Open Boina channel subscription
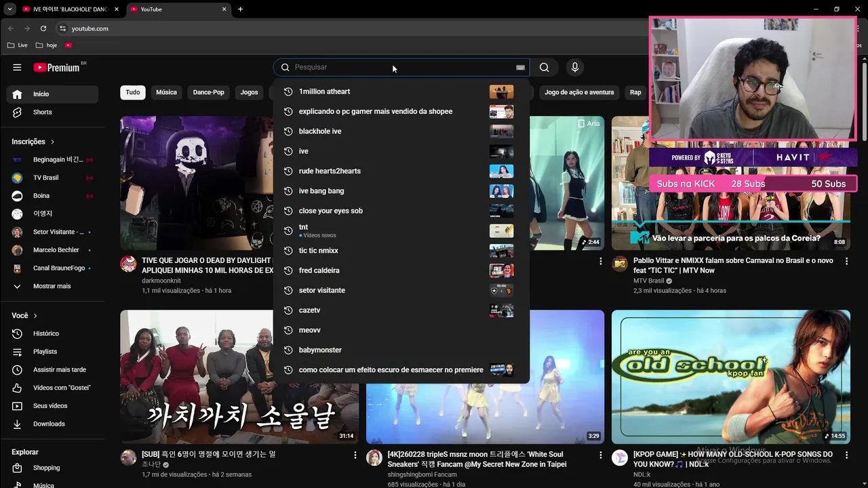The image size is (868, 488). pyautogui.click(x=52, y=196)
